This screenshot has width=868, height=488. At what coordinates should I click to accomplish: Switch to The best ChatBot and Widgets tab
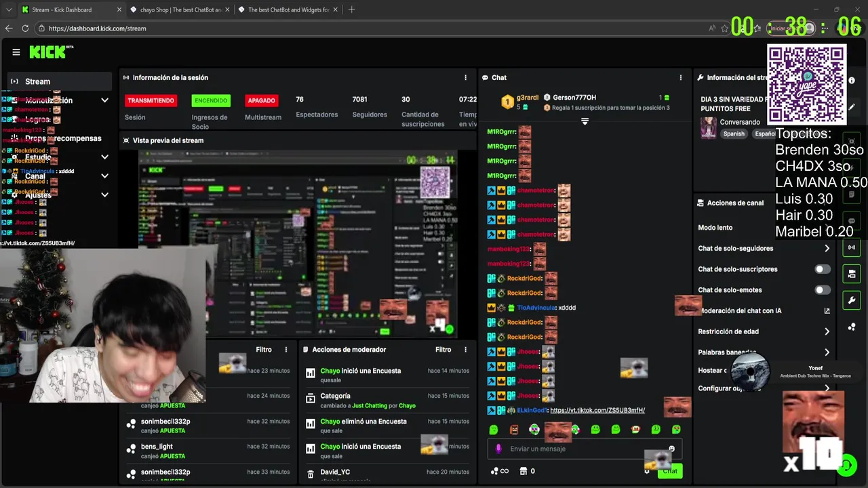point(289,9)
